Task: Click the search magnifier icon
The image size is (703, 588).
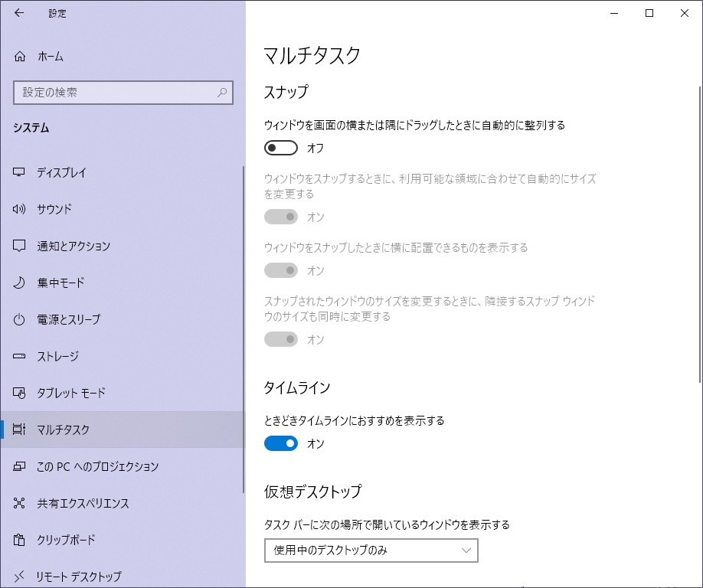Action: pos(222,93)
